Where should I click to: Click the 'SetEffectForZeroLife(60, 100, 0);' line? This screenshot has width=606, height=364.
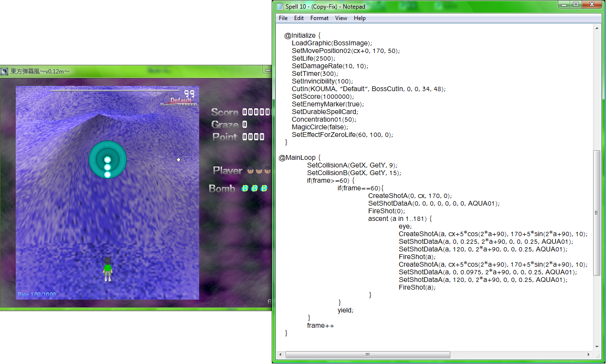click(342, 135)
